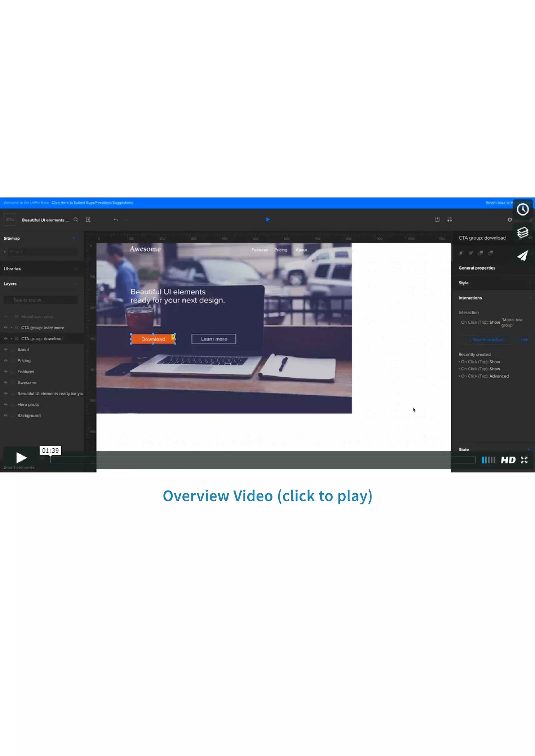Expand the Modal box group layer tree
This screenshot has height=756, width=535.
[x=11, y=317]
